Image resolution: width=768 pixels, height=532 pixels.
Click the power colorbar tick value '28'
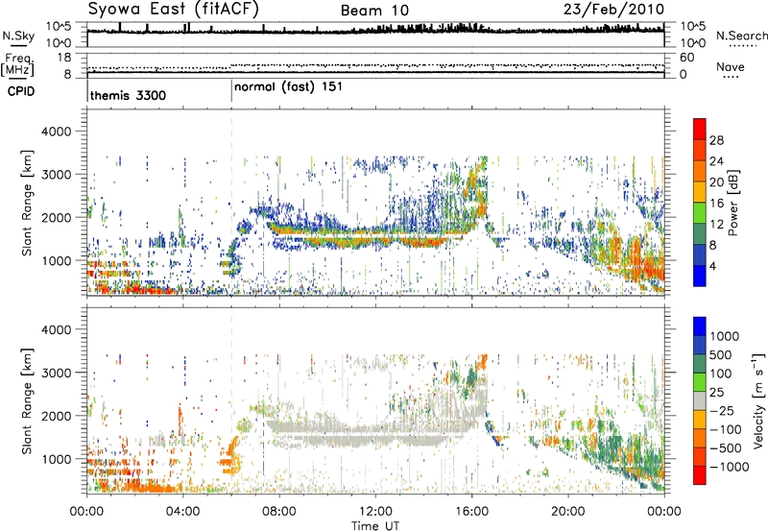click(716, 140)
